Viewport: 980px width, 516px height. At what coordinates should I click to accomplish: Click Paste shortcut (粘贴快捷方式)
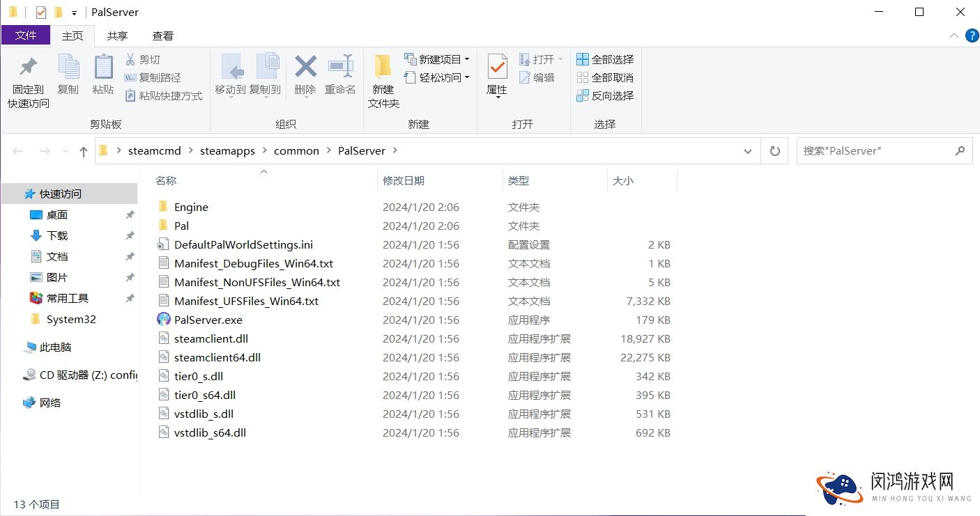tap(164, 95)
